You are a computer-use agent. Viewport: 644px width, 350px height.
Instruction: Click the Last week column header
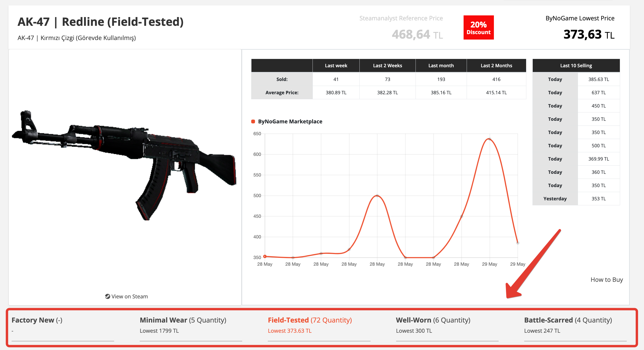[x=336, y=66]
